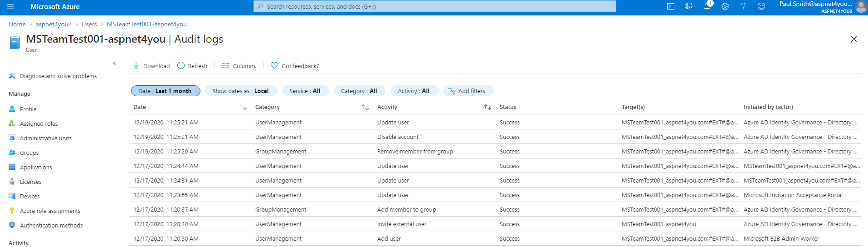
Task: Open the Date: Last 1 month filter
Action: [166, 91]
